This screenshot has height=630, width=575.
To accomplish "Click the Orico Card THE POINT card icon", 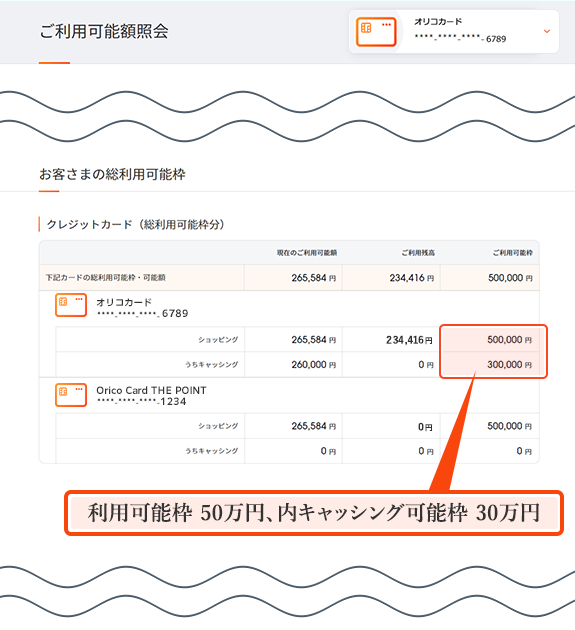I will (71, 395).
